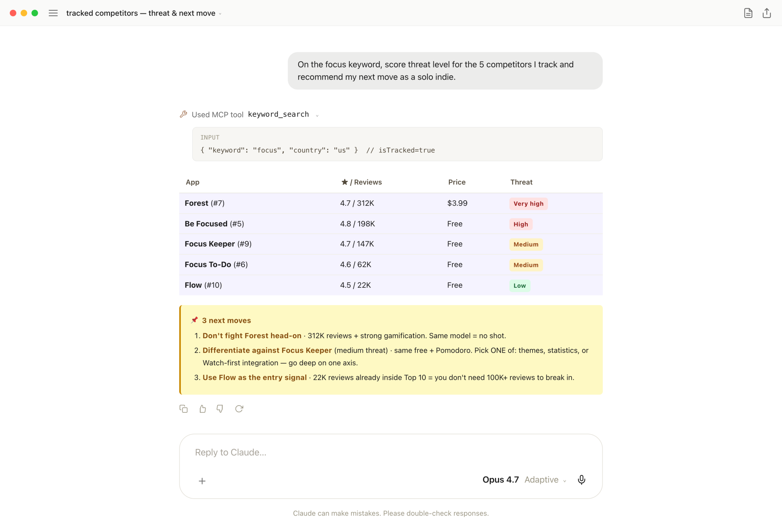Click the star / Reviews column header
The height and width of the screenshot is (532, 782).
pyautogui.click(x=361, y=182)
